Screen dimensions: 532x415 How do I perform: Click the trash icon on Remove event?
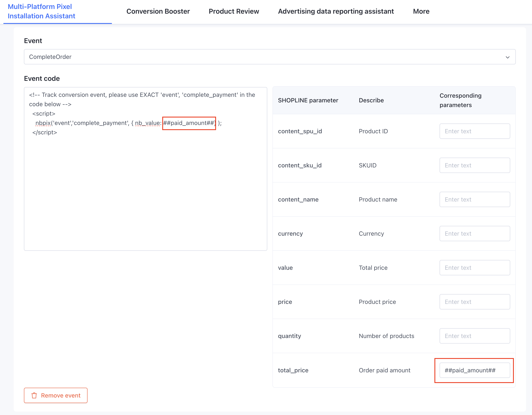[x=34, y=395]
